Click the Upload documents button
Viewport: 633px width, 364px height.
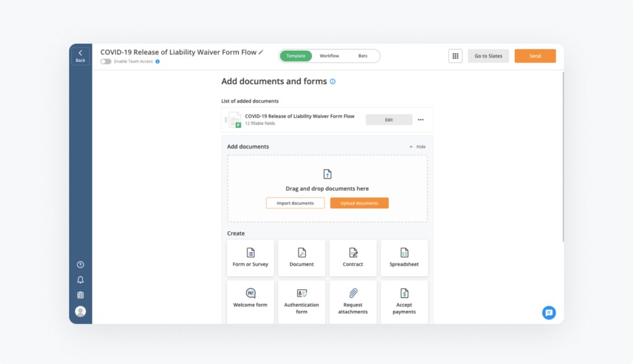(x=359, y=203)
